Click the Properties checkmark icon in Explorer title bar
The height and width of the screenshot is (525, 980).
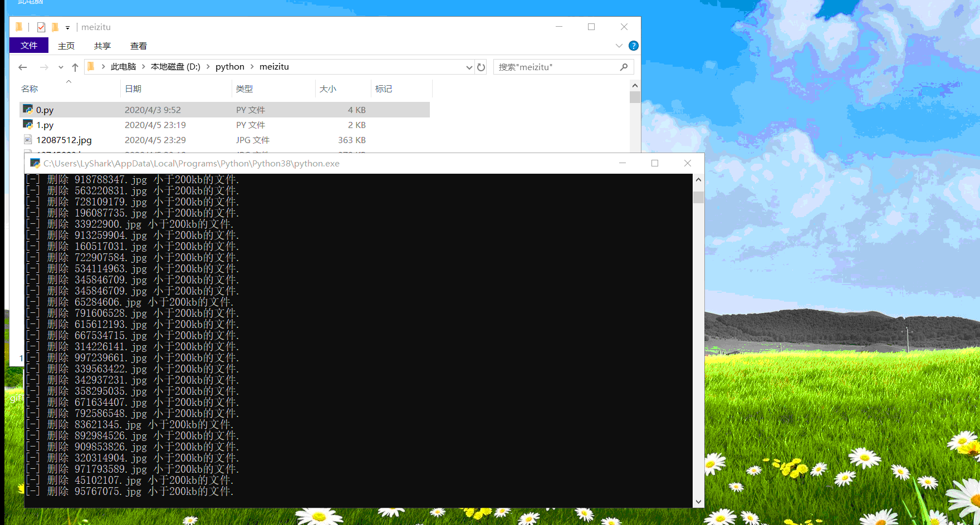pos(41,27)
